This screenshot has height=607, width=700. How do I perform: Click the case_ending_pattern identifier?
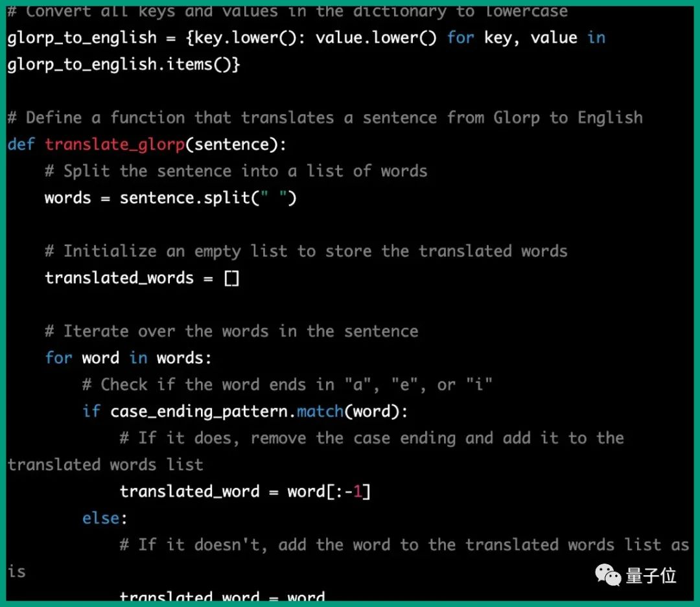click(x=198, y=411)
